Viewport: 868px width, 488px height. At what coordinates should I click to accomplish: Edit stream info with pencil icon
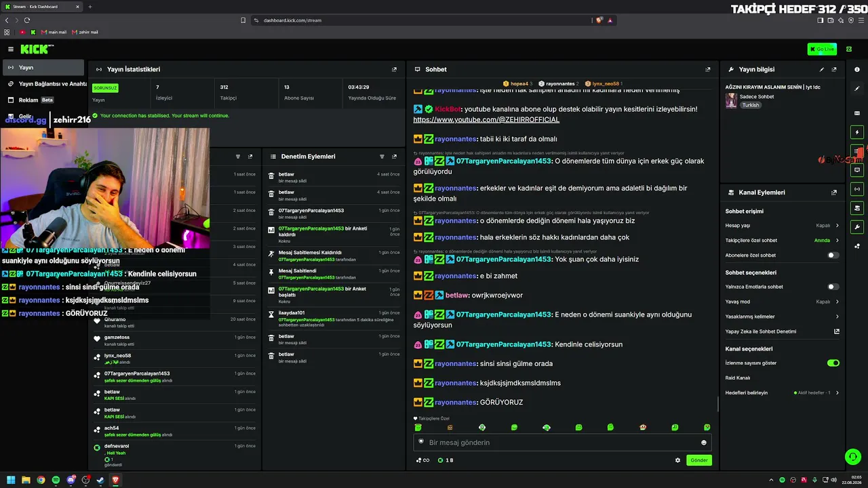822,69
